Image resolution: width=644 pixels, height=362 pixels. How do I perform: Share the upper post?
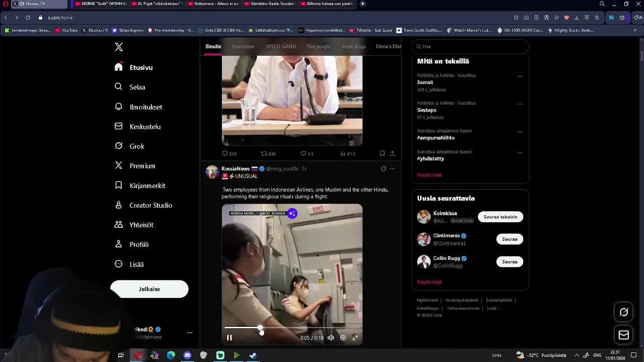point(392,153)
